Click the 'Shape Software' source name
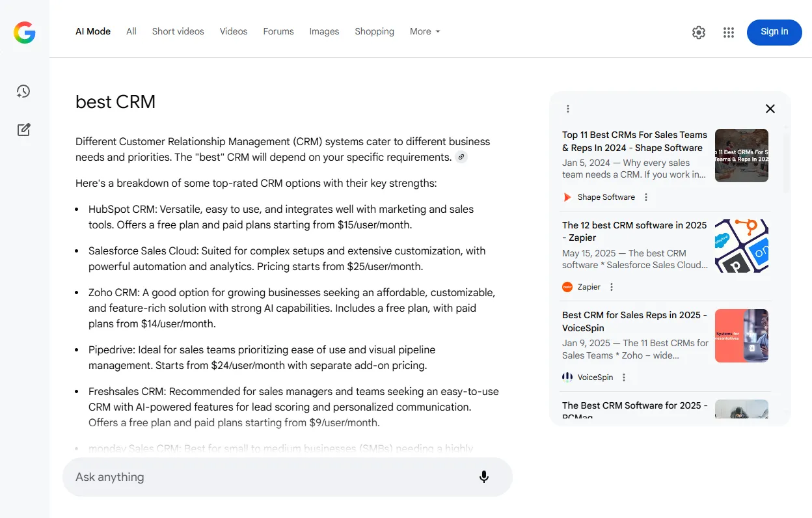 606,197
